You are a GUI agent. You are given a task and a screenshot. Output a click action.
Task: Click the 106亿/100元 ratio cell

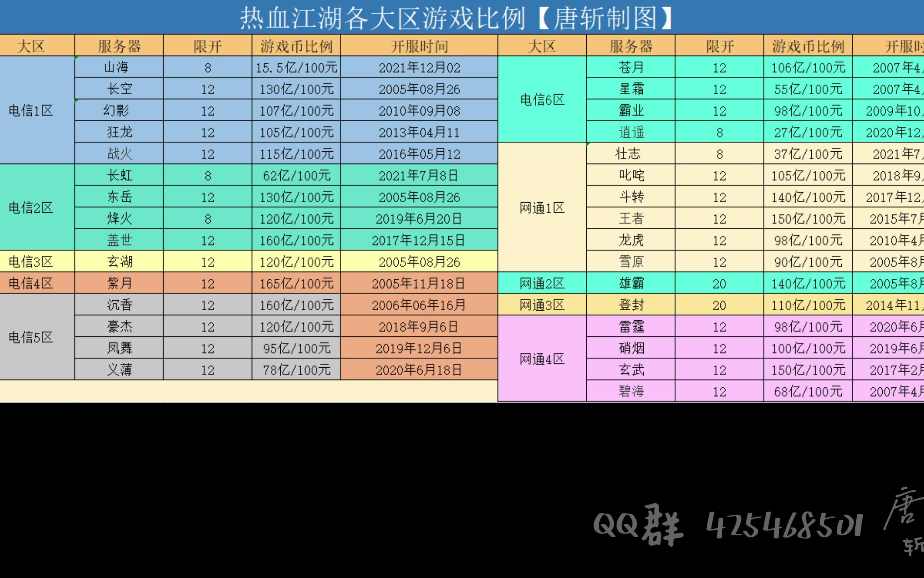click(x=808, y=67)
